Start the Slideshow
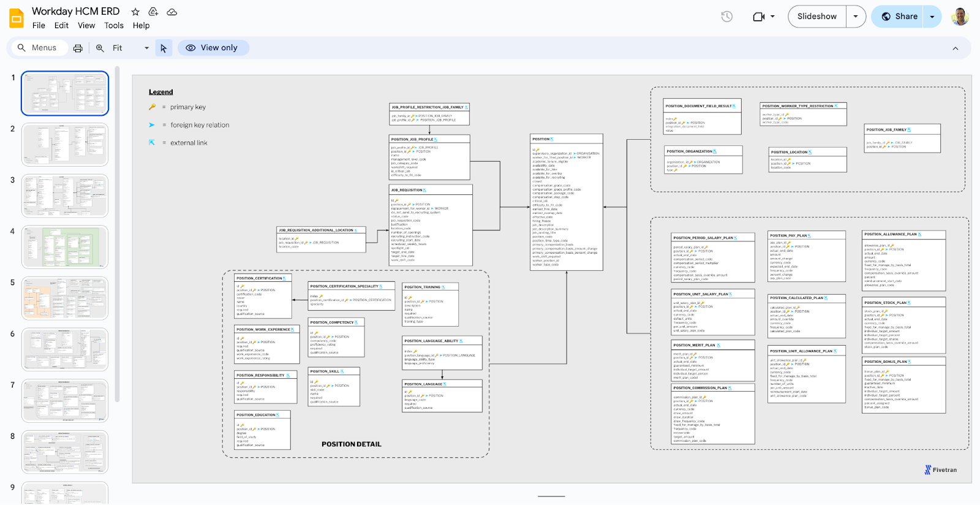 click(817, 17)
